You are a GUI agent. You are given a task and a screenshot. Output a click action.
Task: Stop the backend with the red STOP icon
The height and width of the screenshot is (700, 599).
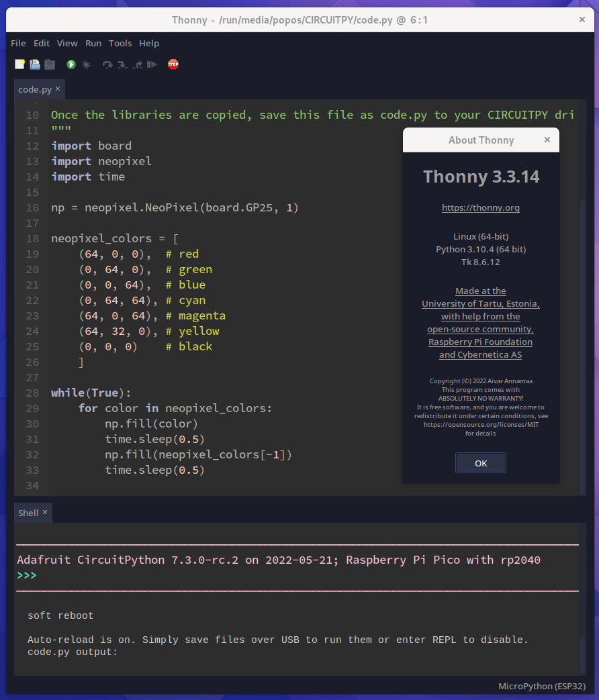point(173,64)
